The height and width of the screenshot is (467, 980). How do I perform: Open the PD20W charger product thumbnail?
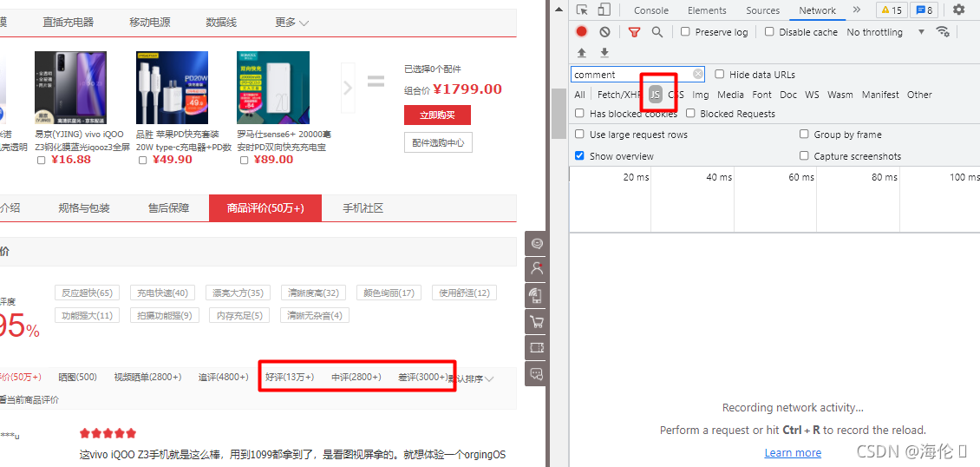click(x=172, y=88)
